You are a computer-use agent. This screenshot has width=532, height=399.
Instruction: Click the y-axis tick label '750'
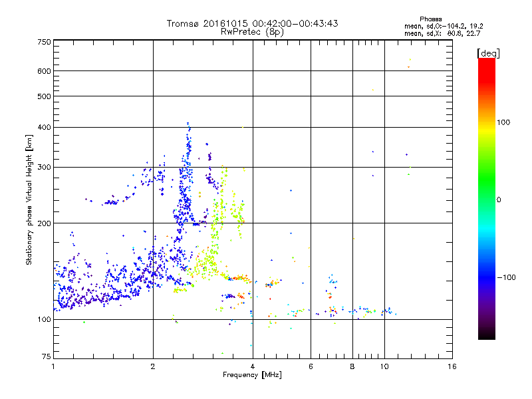click(44, 42)
